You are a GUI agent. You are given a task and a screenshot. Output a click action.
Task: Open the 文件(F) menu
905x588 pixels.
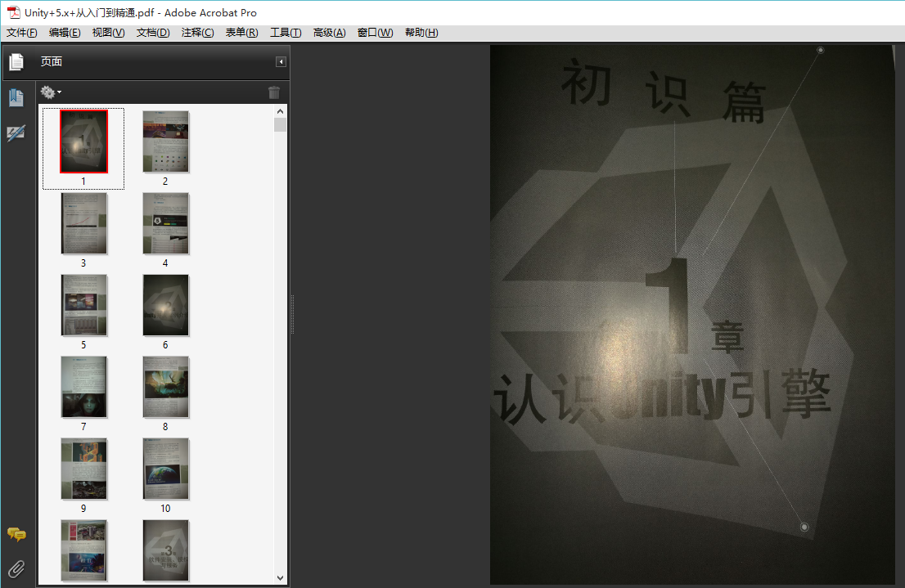click(x=22, y=33)
